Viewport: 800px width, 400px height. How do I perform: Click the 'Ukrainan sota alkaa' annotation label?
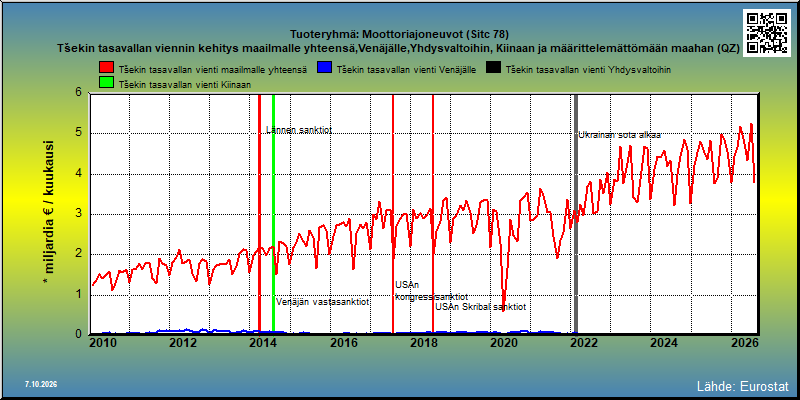tap(619, 135)
